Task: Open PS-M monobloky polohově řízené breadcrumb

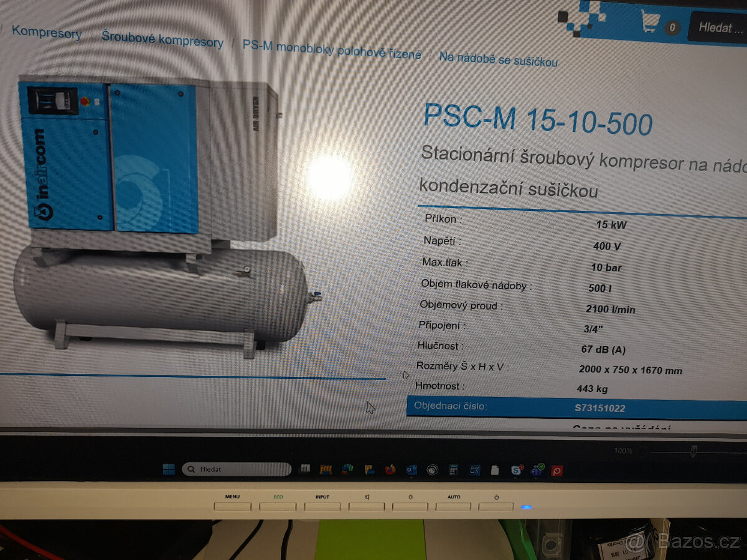Action: coord(332,50)
